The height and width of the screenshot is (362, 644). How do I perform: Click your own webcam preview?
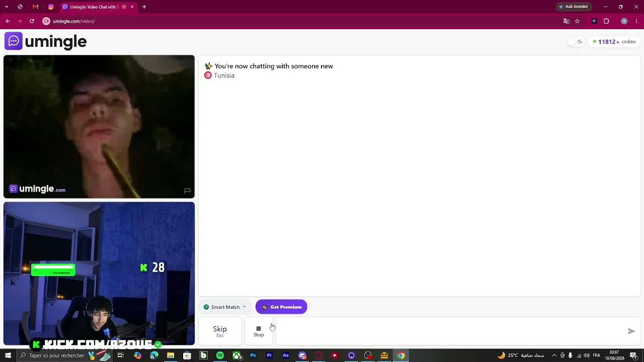click(99, 274)
